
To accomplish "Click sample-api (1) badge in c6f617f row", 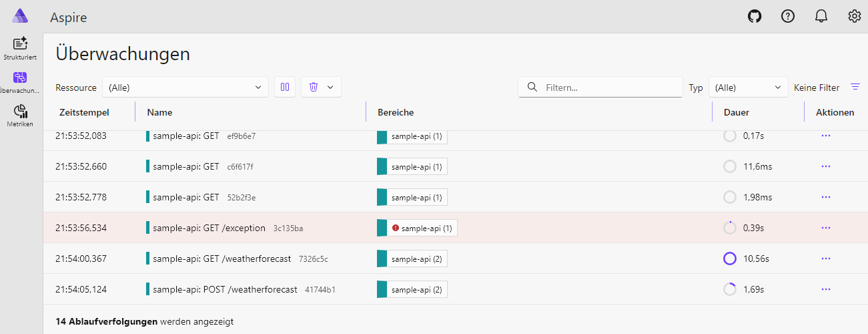I will pos(412,166).
